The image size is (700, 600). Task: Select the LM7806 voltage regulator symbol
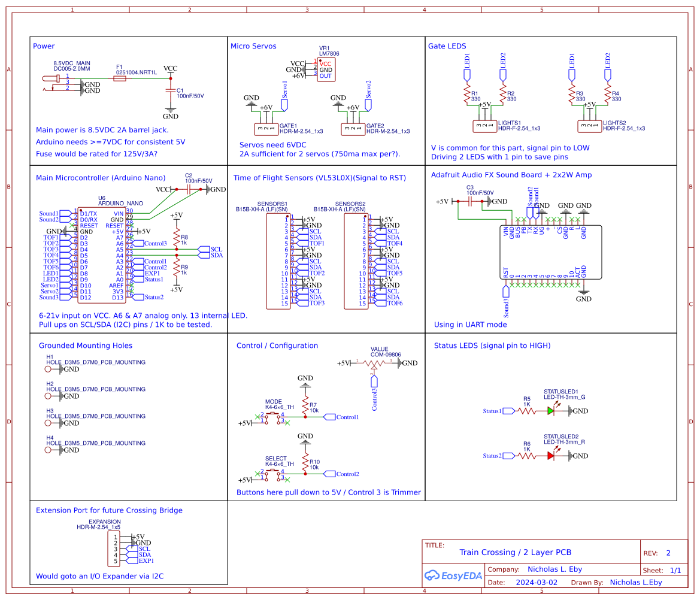pos(326,68)
